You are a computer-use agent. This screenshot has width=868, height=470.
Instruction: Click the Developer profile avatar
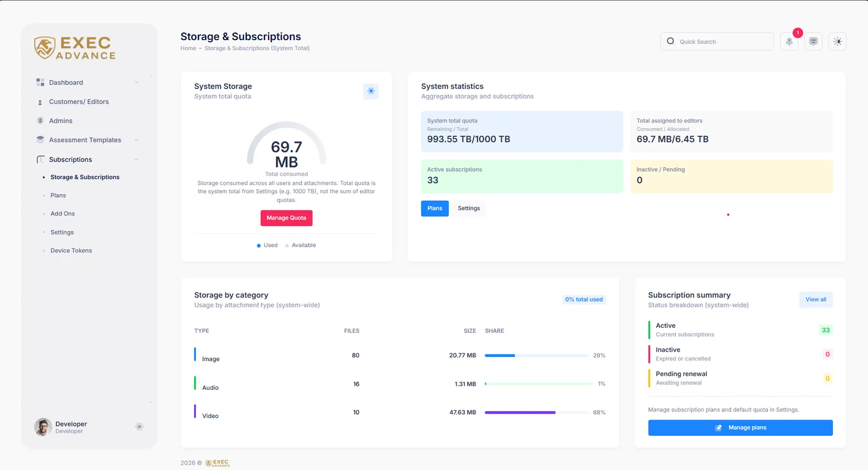click(43, 427)
